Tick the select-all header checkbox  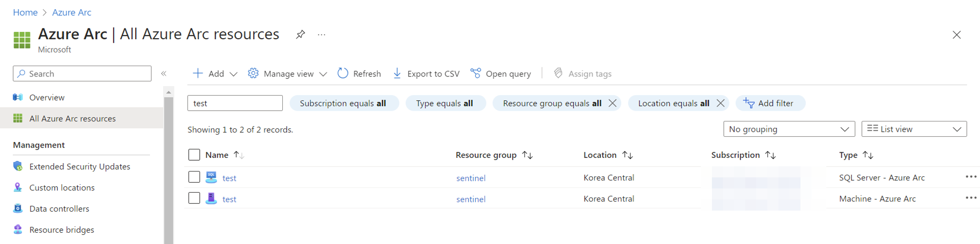pos(194,155)
